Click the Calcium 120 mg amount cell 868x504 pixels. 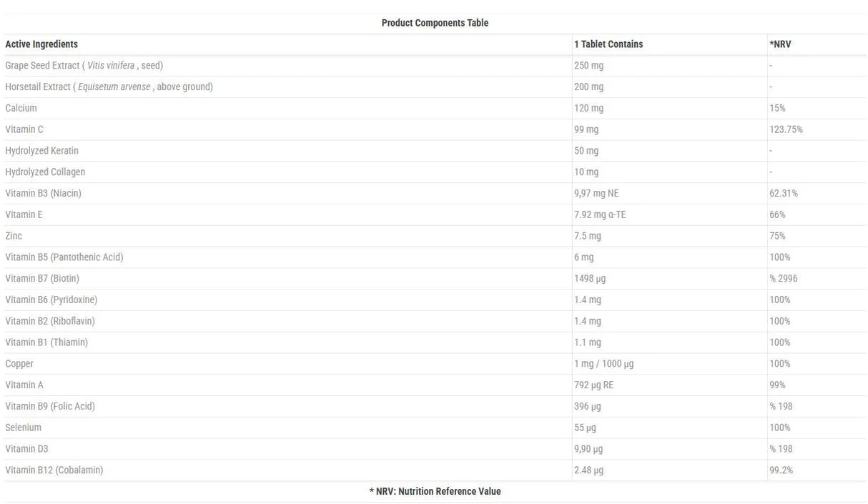(x=588, y=109)
